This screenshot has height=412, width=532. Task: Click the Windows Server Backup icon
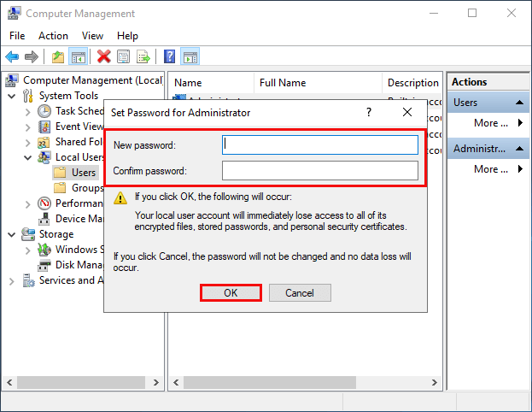(x=44, y=250)
